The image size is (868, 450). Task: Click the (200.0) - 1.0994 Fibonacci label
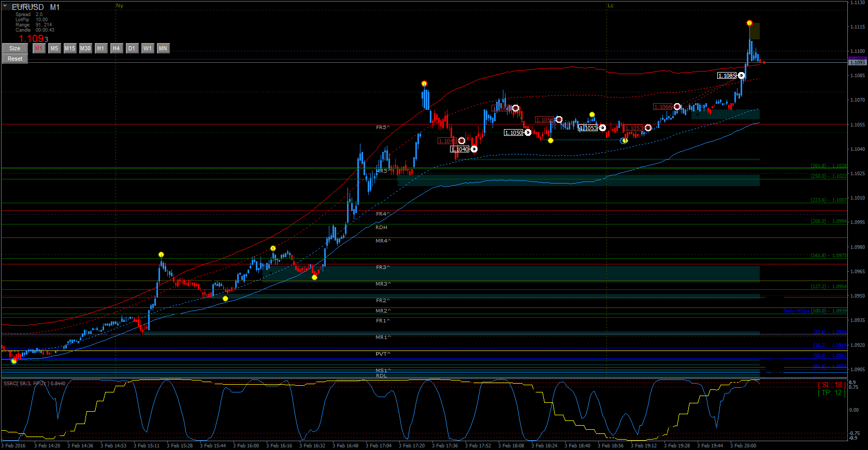point(829,222)
